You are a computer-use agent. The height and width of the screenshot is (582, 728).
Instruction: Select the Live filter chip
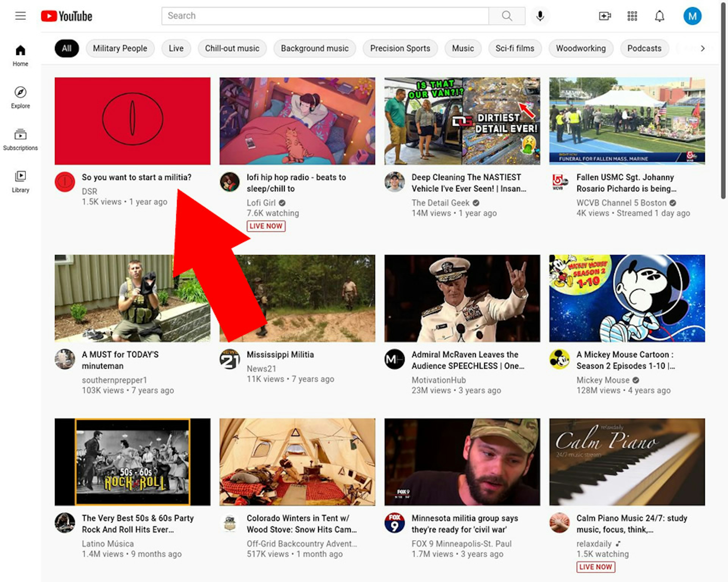point(176,48)
